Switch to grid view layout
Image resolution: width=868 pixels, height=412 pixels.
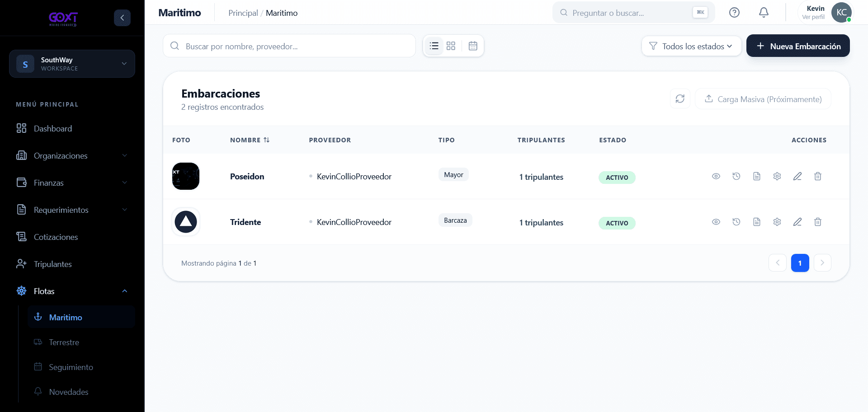click(451, 46)
